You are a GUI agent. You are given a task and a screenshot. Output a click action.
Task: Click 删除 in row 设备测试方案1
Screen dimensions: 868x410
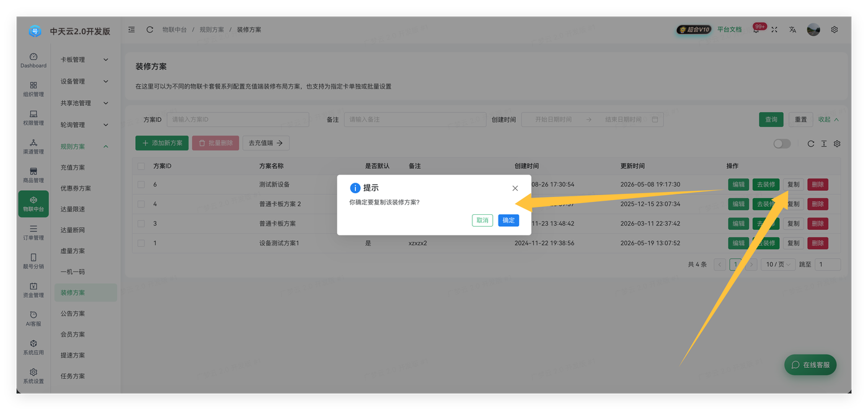pos(818,243)
